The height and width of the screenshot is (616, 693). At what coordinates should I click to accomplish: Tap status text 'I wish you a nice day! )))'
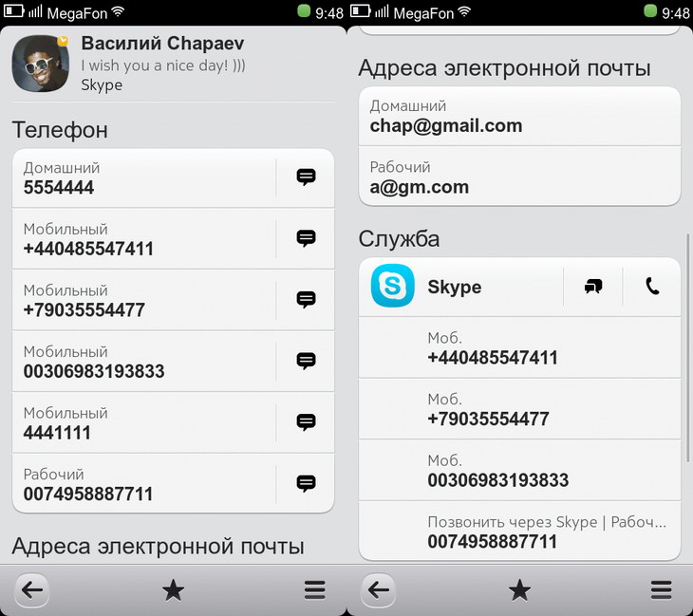point(163,65)
